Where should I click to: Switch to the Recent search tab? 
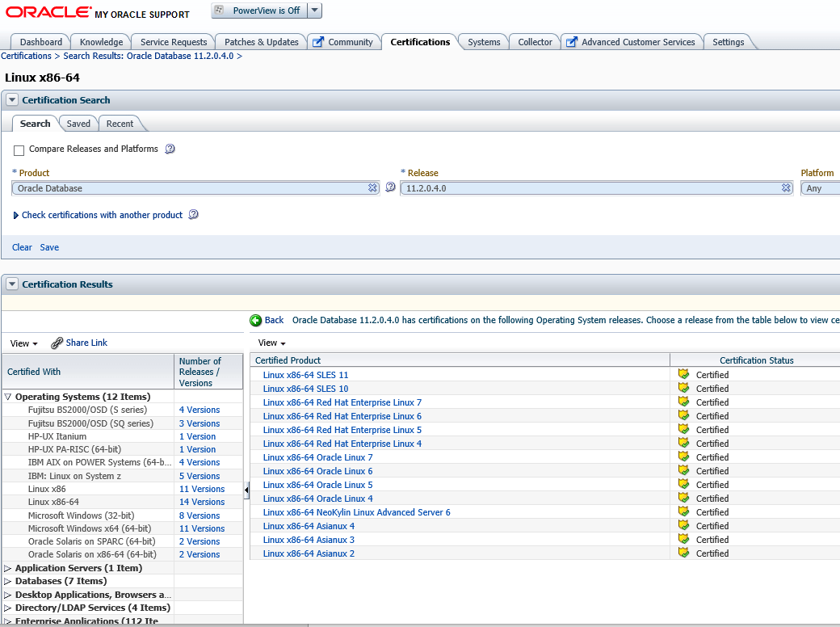(120, 124)
